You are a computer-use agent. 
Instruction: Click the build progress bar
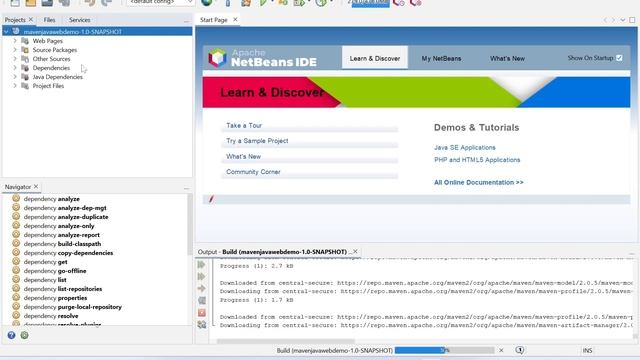point(444,350)
